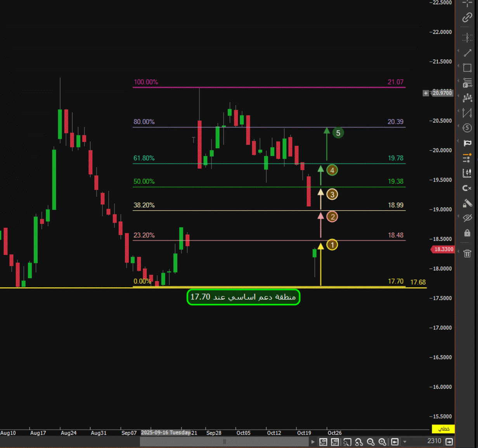
Task: Toggle the magnet snap mode
Action: tap(467, 188)
